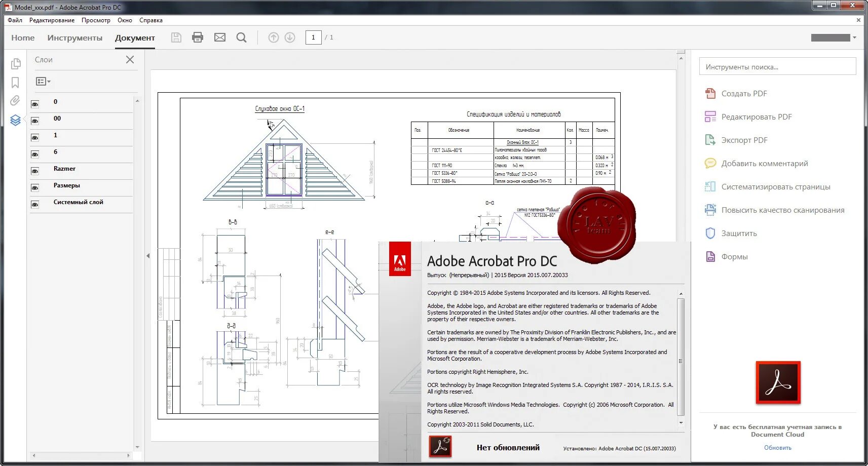Click the Save file icon
The height and width of the screenshot is (466, 868).
click(176, 37)
